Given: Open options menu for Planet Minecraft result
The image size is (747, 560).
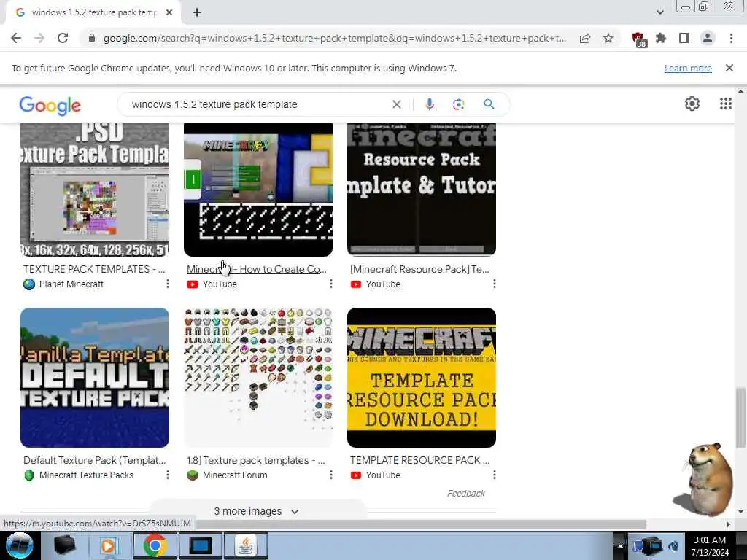Looking at the screenshot, I should pos(168,284).
